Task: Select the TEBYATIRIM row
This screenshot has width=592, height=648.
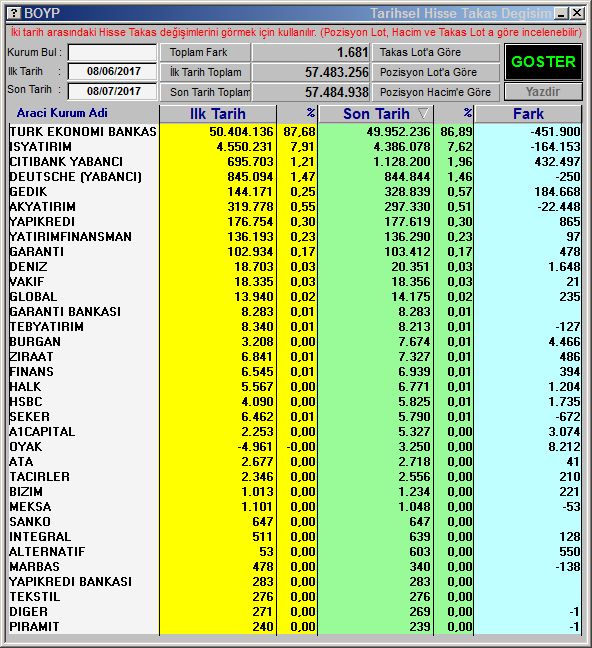Action: point(295,327)
